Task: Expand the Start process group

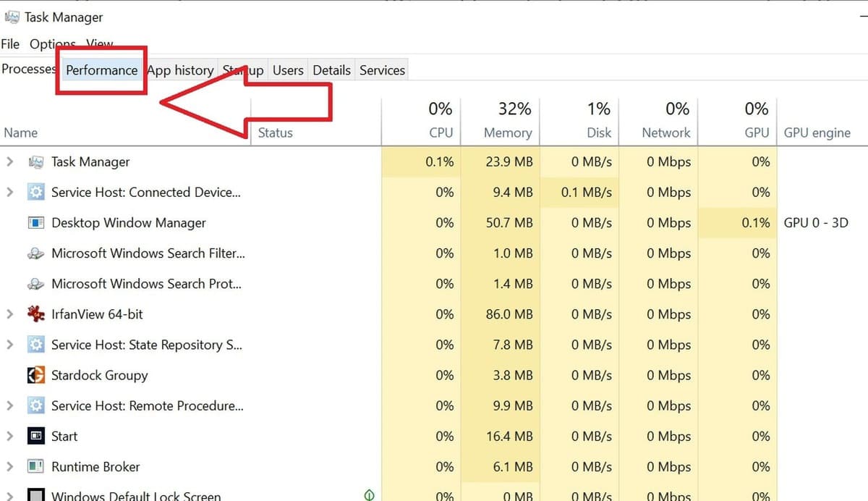Action: point(10,436)
